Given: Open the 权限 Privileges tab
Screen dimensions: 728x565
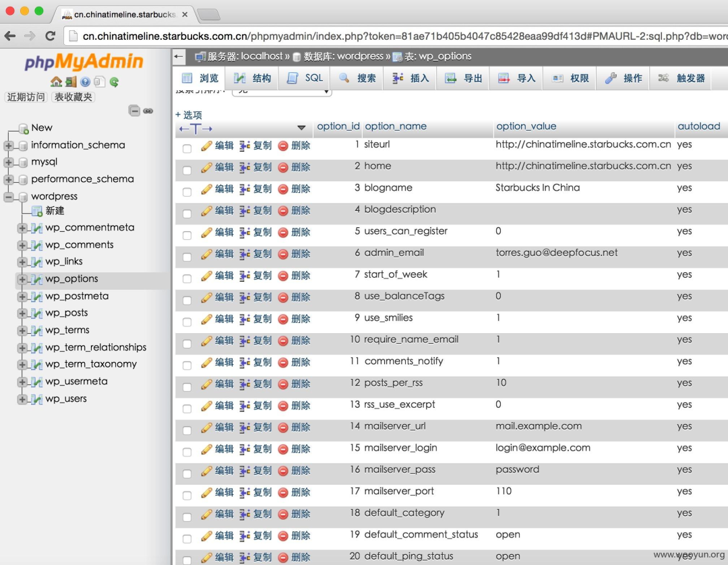Looking at the screenshot, I should click(570, 78).
